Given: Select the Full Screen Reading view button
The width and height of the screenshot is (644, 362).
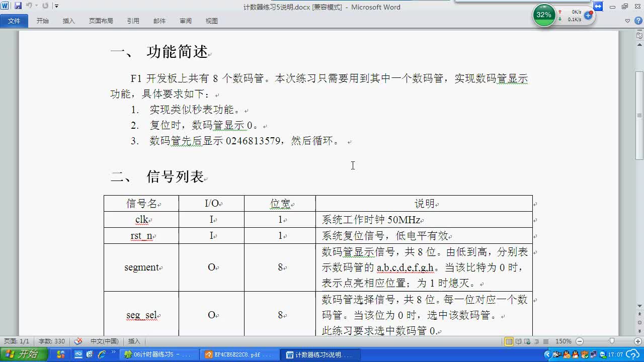Looking at the screenshot, I should (x=518, y=341).
